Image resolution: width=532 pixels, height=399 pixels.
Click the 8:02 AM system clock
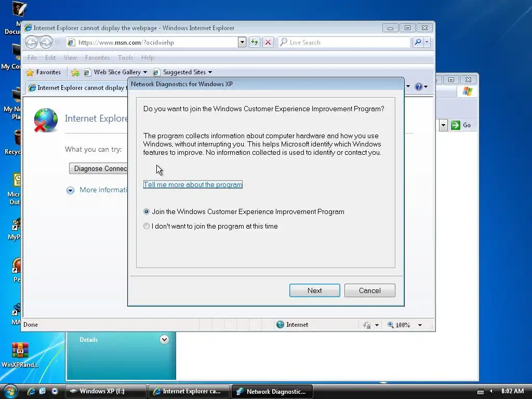coord(512,391)
